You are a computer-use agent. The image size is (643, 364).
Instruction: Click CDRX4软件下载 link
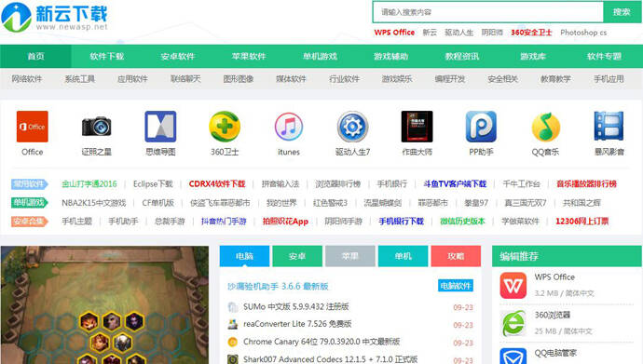[x=217, y=183]
